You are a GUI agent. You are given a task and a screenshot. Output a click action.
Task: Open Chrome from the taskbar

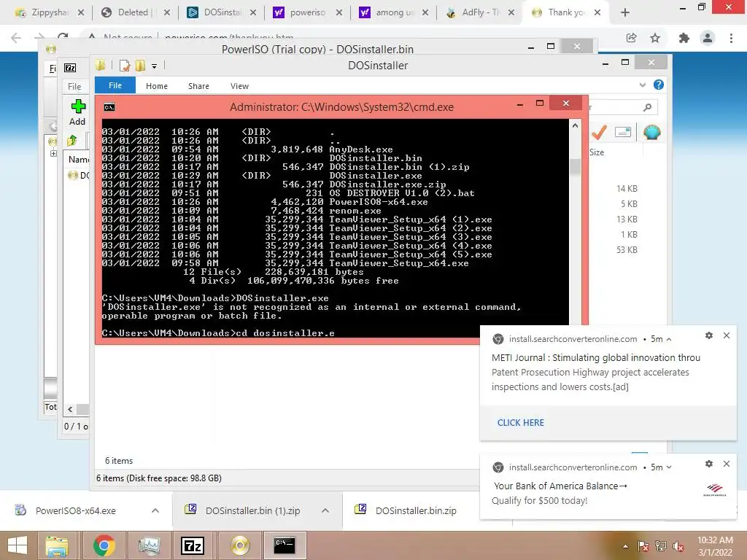[x=104, y=545]
